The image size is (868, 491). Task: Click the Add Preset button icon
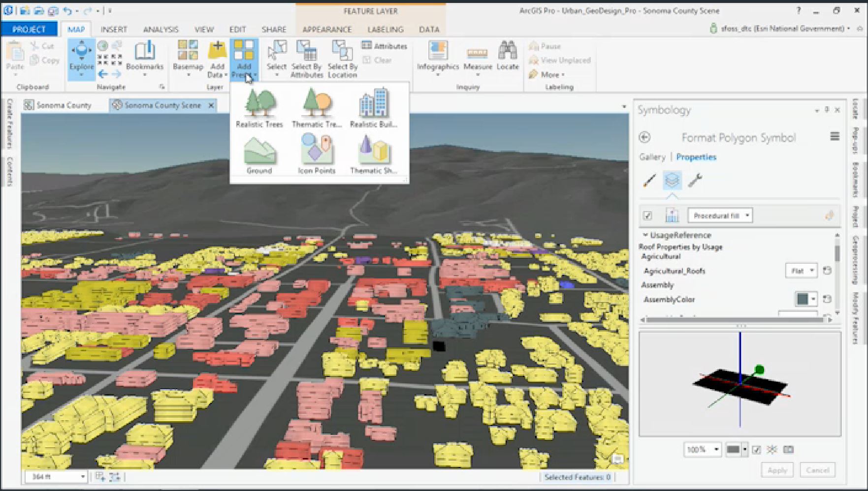244,51
